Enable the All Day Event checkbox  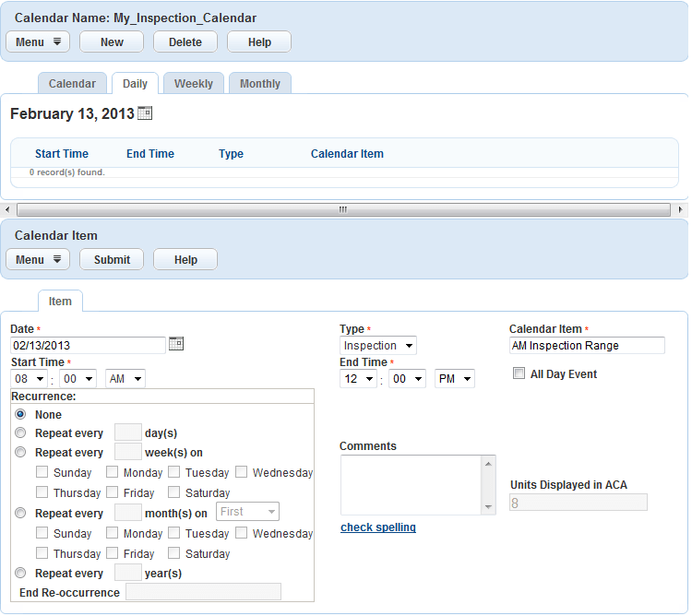click(519, 373)
